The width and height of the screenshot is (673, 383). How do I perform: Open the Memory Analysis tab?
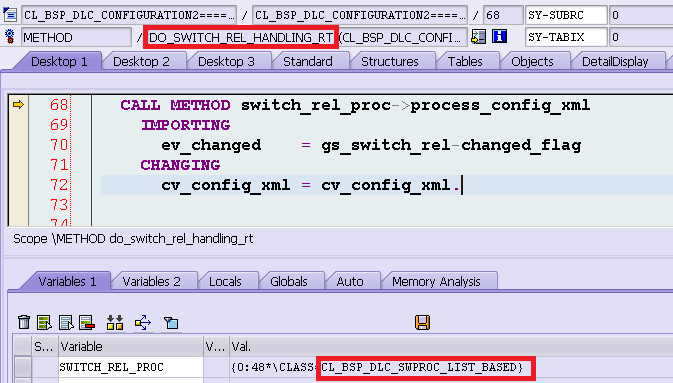click(x=436, y=281)
